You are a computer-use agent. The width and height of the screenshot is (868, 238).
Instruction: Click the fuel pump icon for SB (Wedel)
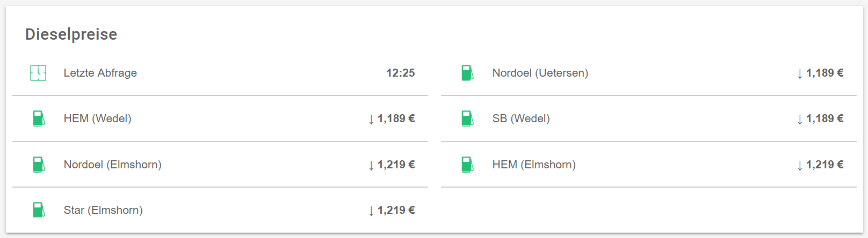click(x=467, y=118)
